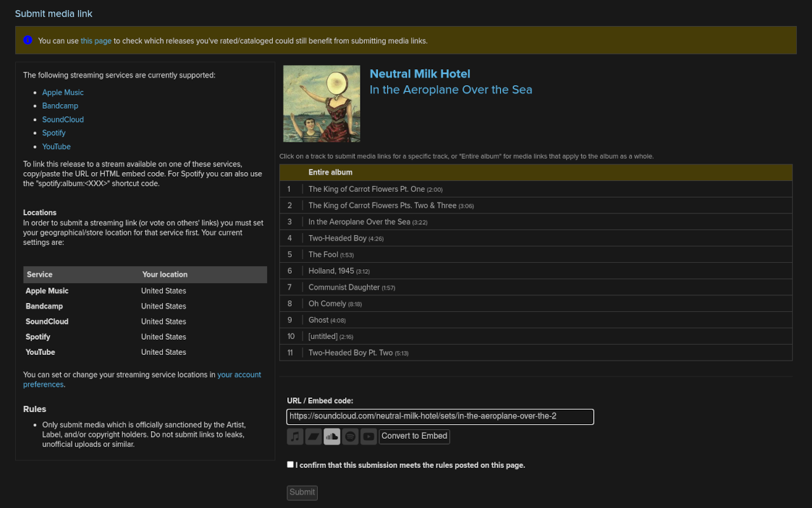Viewport: 812px width, 508px height.
Task: Click the blue info icon in the banner
Action: (x=28, y=40)
